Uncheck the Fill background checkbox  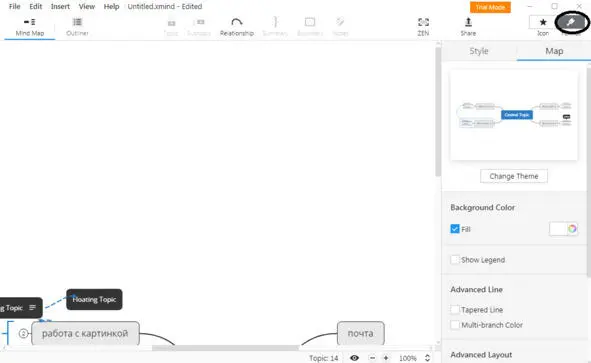[x=455, y=229]
